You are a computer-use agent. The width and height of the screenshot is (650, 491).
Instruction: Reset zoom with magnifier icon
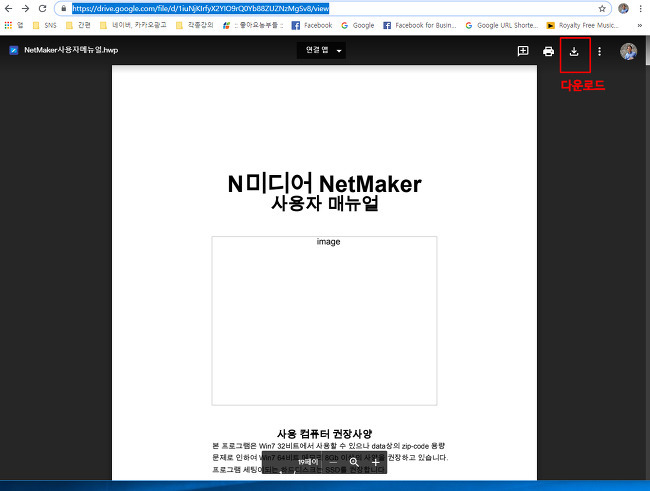[x=354, y=462]
